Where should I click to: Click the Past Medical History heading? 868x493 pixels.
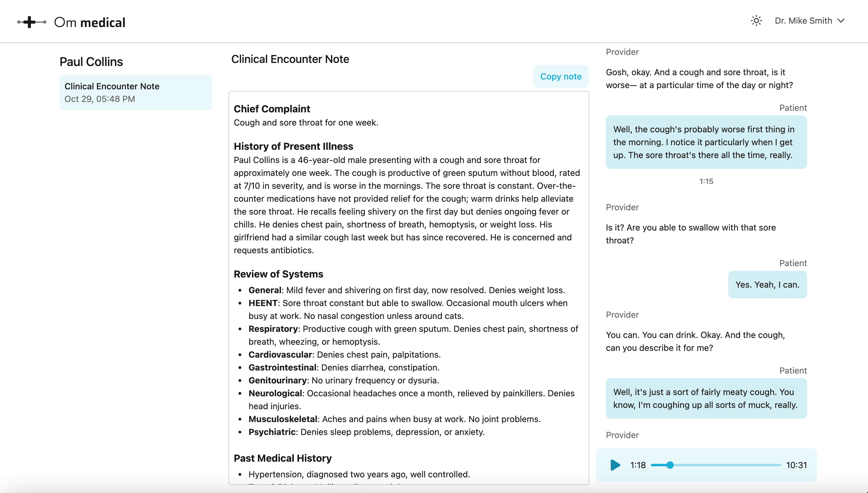tap(282, 458)
